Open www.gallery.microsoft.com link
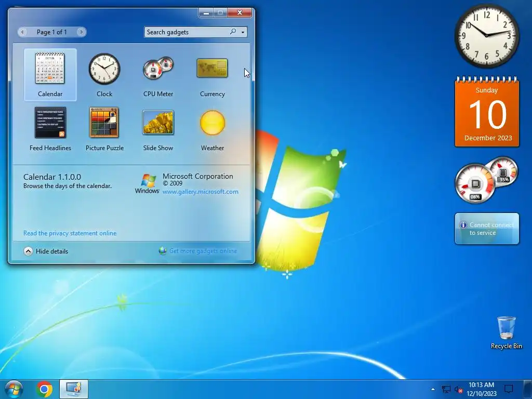532x399 pixels. pos(200,192)
